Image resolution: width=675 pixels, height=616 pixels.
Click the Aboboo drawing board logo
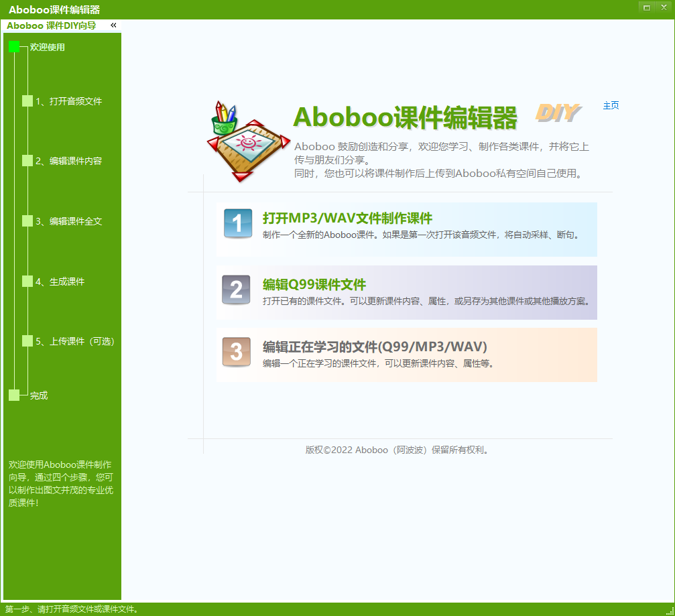click(x=240, y=141)
